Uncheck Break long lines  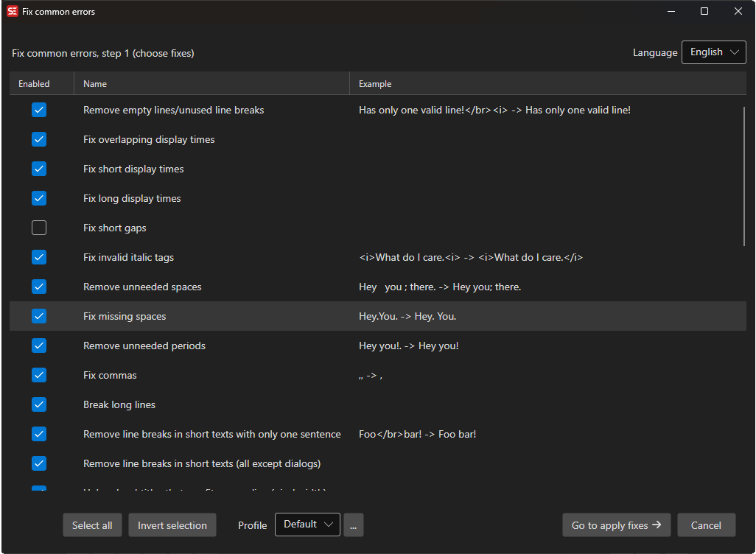[38, 404]
